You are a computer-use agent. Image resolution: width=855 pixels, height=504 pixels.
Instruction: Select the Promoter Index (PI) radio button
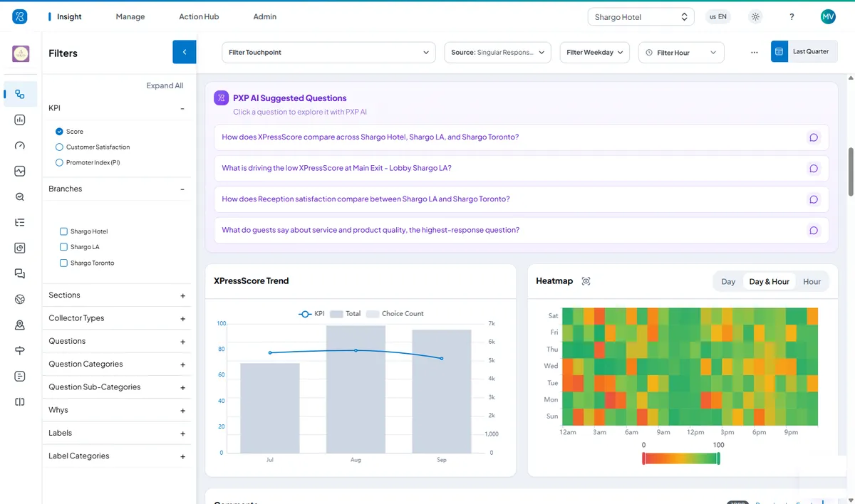pos(59,163)
